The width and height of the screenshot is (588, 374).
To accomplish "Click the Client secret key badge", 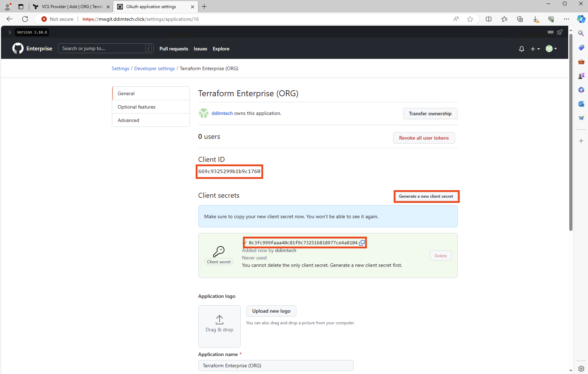I will [x=219, y=262].
